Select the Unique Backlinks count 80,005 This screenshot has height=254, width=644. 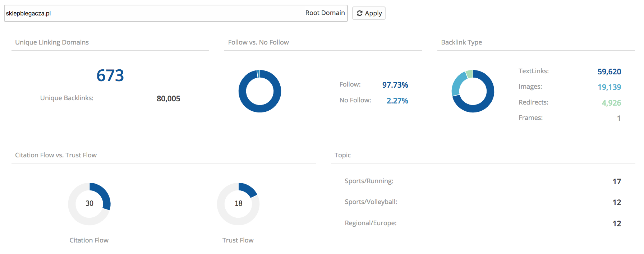coord(168,99)
